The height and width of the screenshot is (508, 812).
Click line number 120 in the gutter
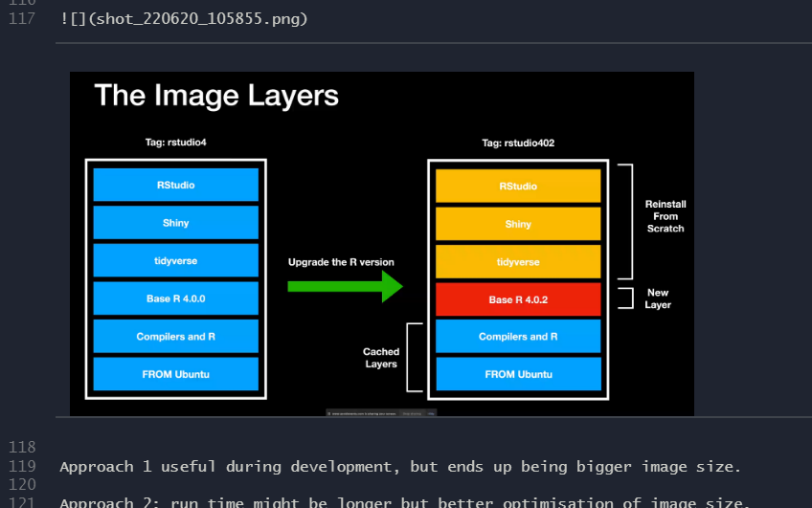coord(22,485)
